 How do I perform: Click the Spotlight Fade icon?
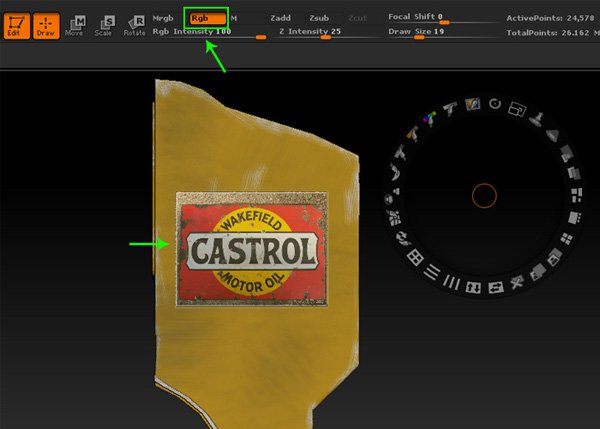click(x=574, y=173)
